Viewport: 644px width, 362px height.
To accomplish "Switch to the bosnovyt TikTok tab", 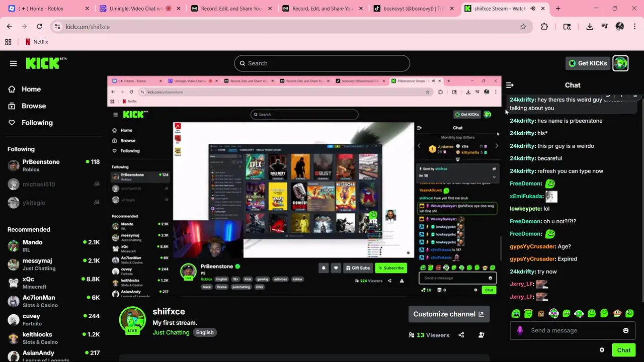I will [x=413, y=9].
